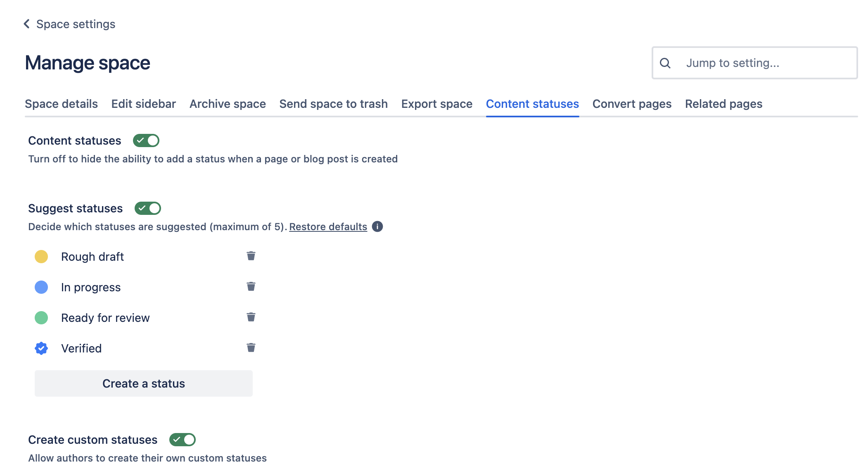Delete the In progress status
Screen dimensions: 868x476
coord(251,287)
